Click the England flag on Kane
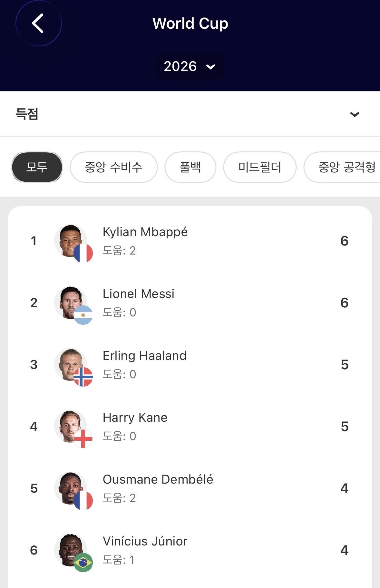Screen dimensions: 380x588 83,439
